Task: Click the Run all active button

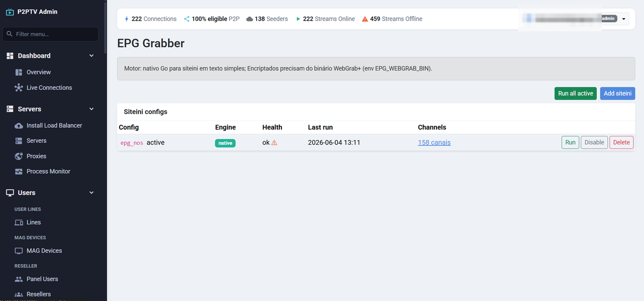Action: tap(575, 93)
